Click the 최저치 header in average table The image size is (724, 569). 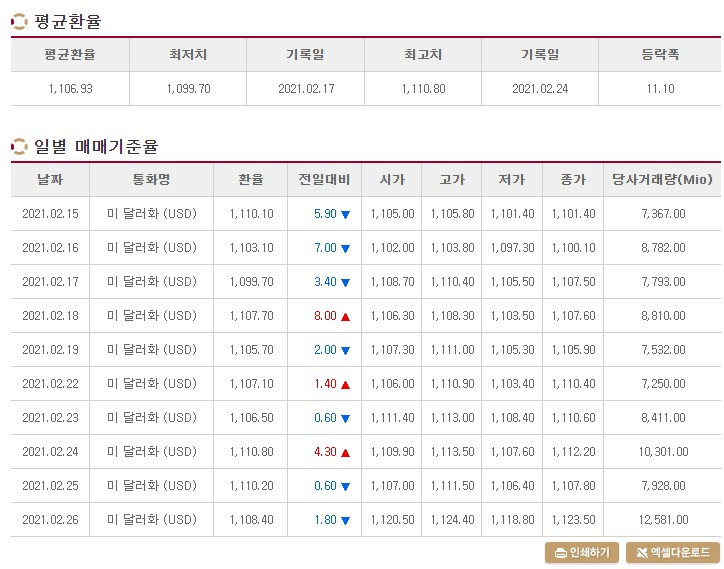click(x=188, y=55)
